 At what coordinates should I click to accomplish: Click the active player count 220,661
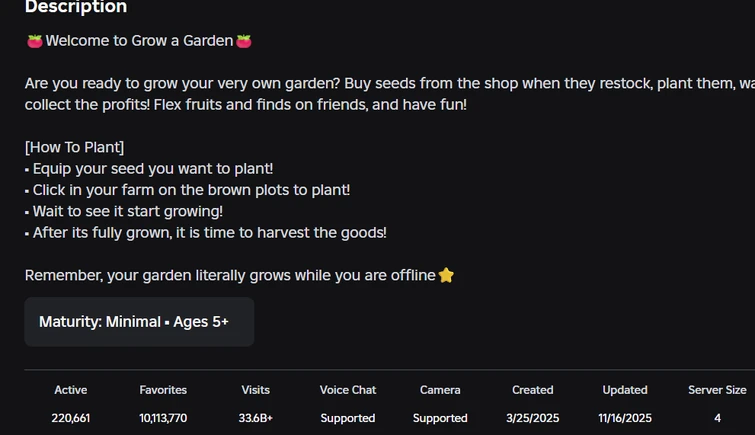coord(71,418)
